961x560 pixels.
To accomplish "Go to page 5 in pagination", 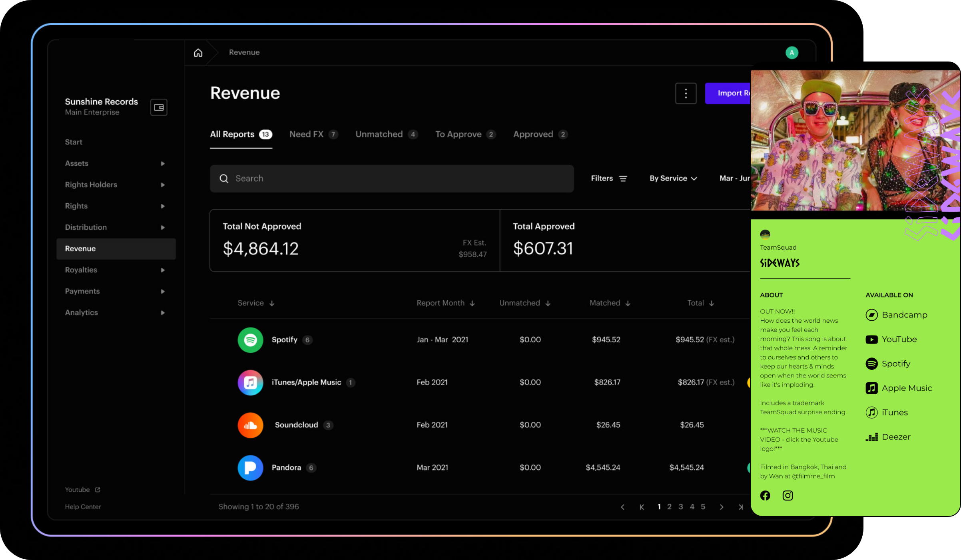I will click(x=703, y=507).
